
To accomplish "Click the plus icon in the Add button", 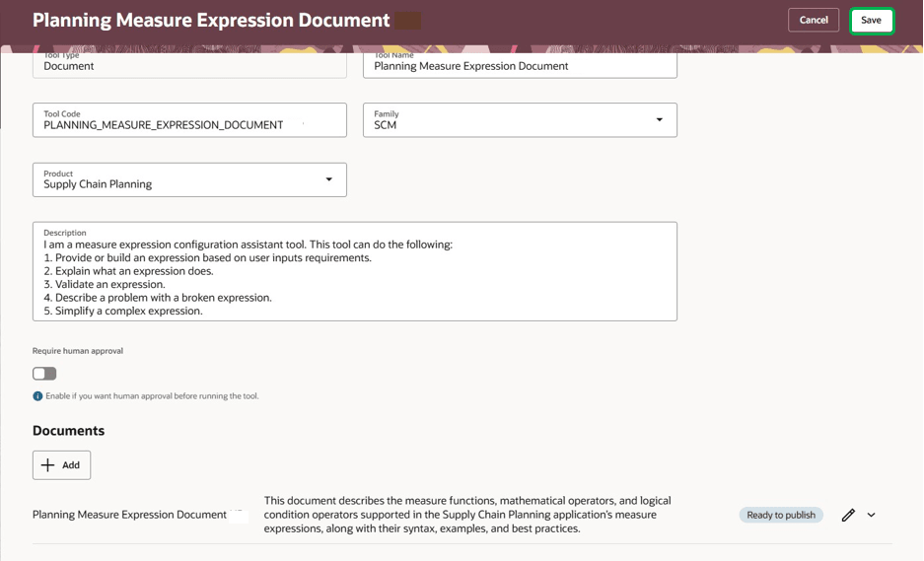I will click(x=47, y=465).
